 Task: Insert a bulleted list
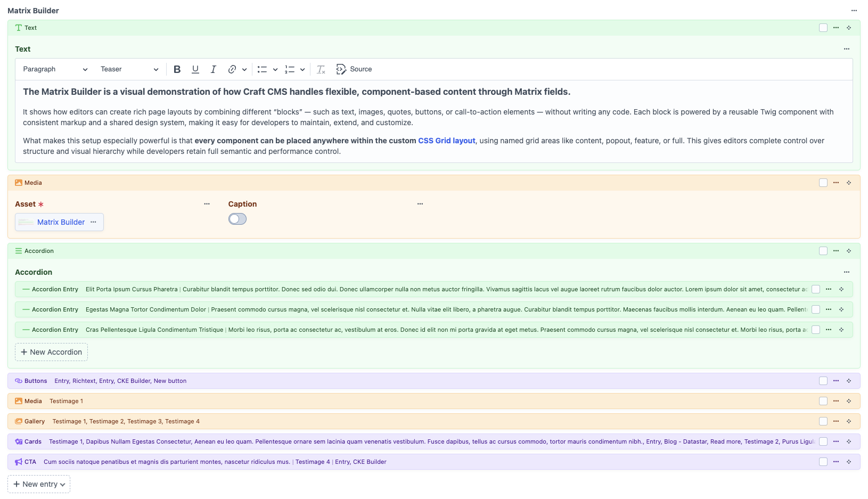262,69
